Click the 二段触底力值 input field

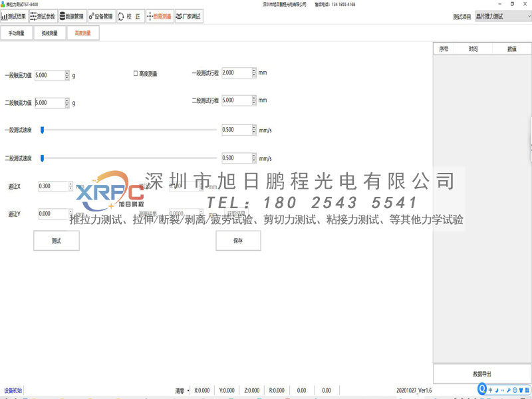(50, 103)
